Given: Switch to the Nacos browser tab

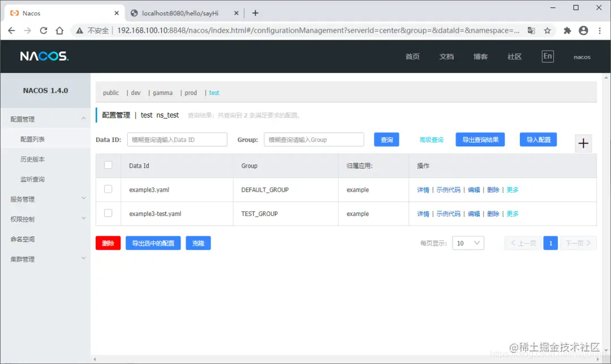Looking at the screenshot, I should [64, 13].
